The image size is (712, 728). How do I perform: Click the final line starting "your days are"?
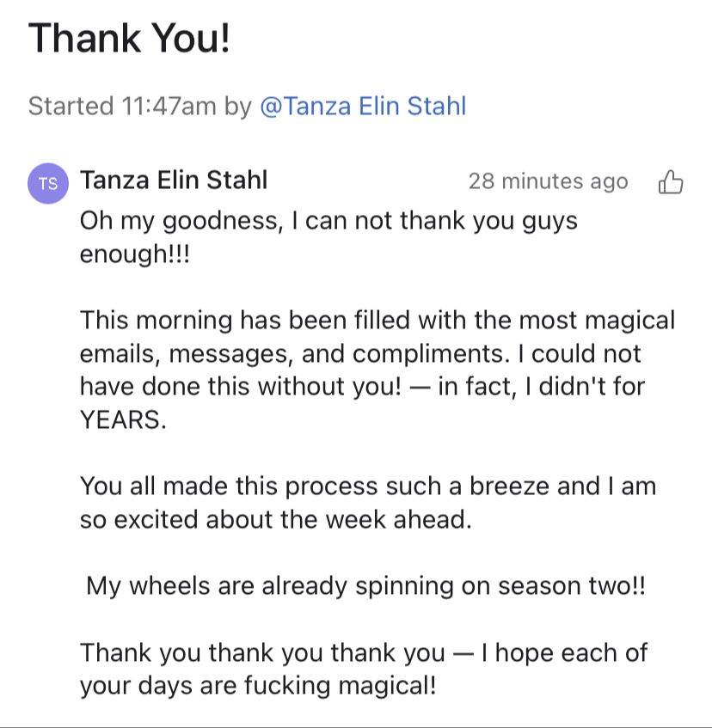[258, 686]
